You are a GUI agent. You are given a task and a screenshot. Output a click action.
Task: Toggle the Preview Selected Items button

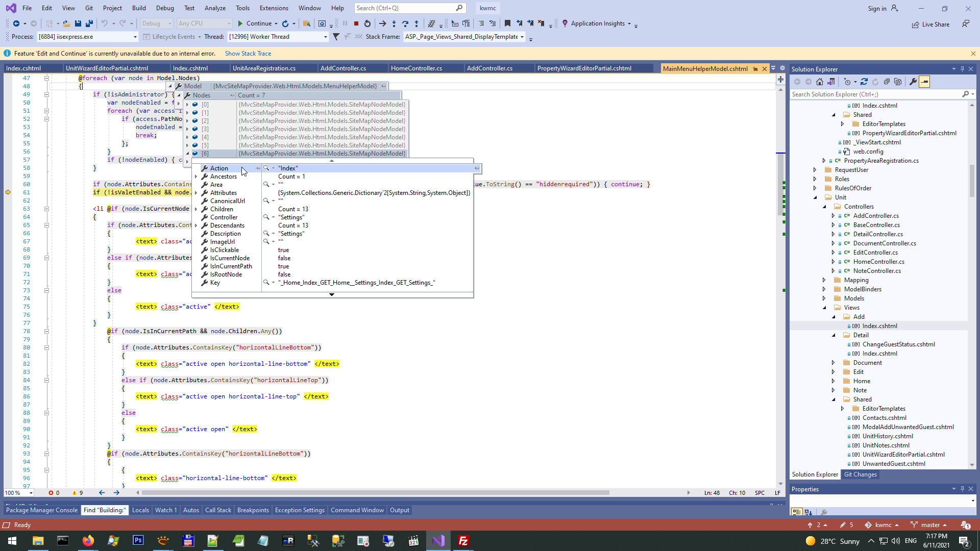pos(924,82)
